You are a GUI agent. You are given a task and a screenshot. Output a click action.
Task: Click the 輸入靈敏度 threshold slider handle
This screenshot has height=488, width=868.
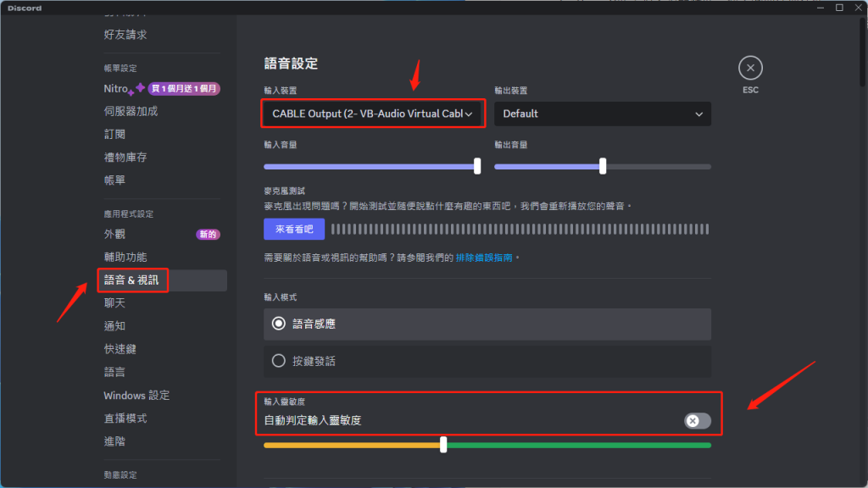(443, 444)
